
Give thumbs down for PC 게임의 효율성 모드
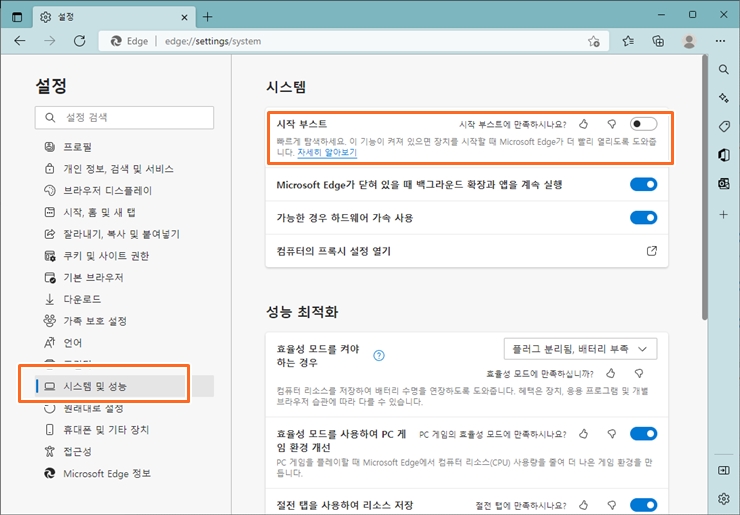tap(612, 434)
